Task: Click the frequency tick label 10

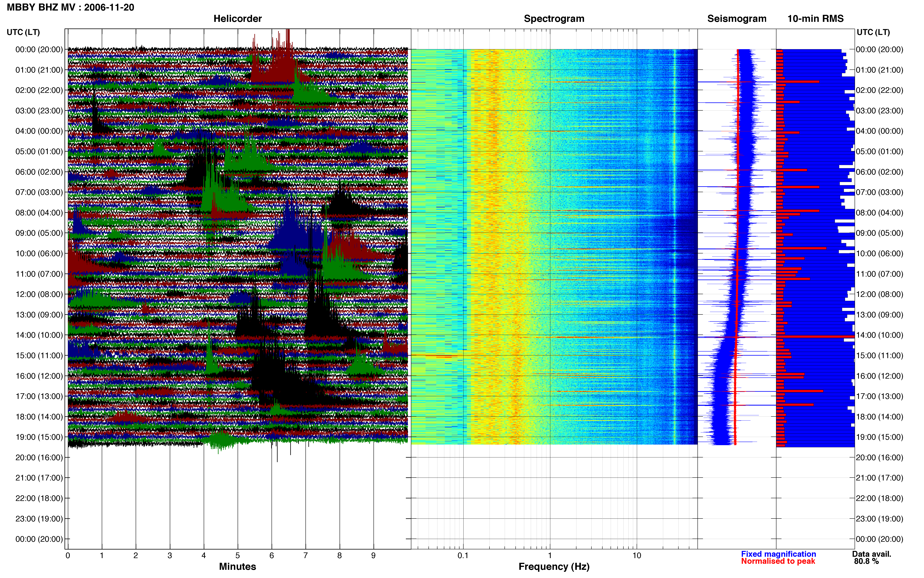Action: [637, 555]
